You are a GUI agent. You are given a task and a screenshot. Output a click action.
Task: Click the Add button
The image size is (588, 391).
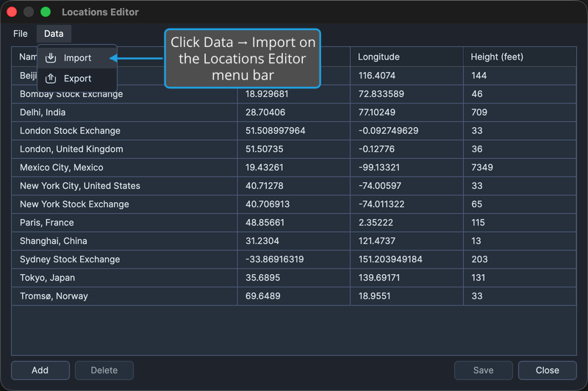pos(40,370)
